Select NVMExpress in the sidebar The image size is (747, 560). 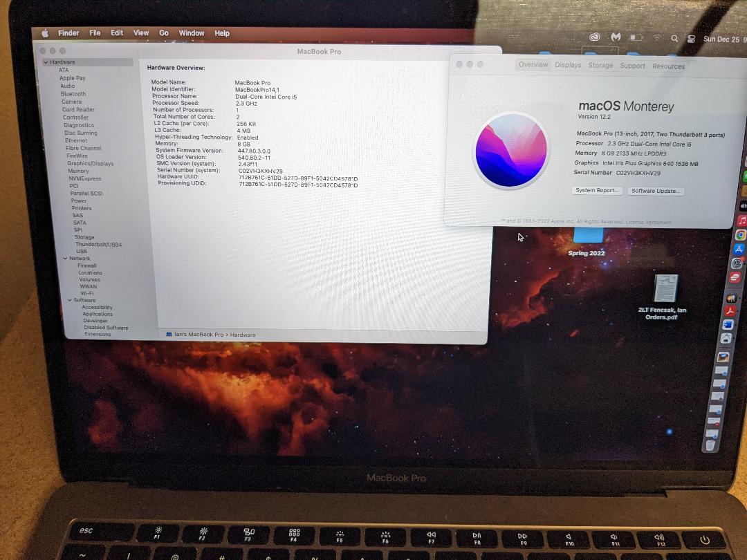[x=85, y=178]
